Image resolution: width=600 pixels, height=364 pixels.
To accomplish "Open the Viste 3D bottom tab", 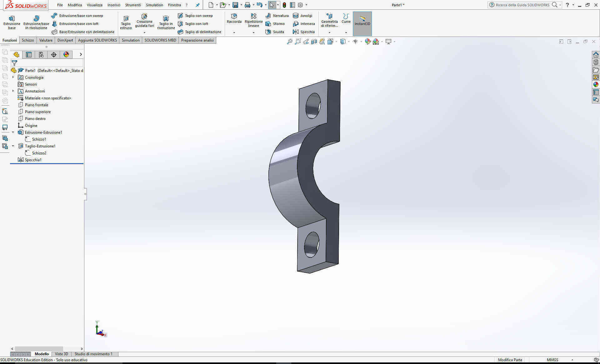I will pos(61,354).
